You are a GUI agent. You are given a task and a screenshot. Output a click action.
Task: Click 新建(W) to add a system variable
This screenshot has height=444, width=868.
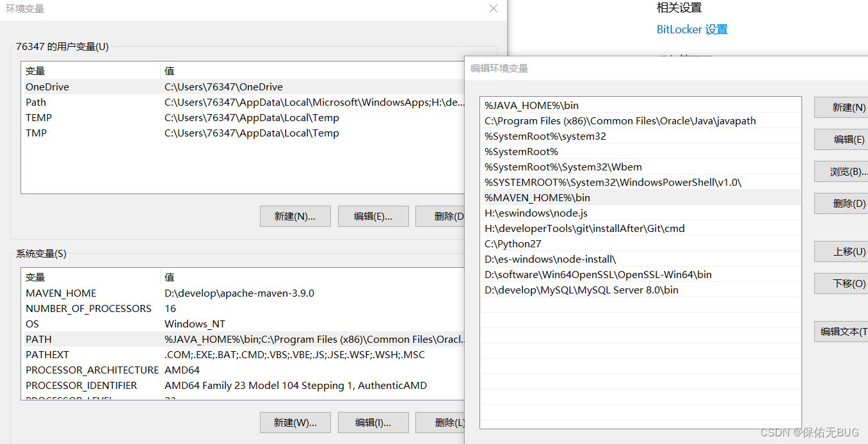click(x=295, y=422)
